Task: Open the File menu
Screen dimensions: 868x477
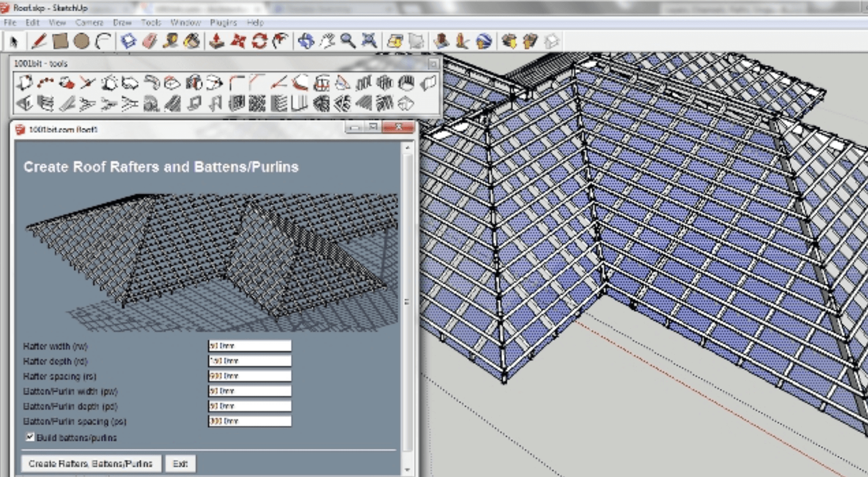Action: click(10, 22)
